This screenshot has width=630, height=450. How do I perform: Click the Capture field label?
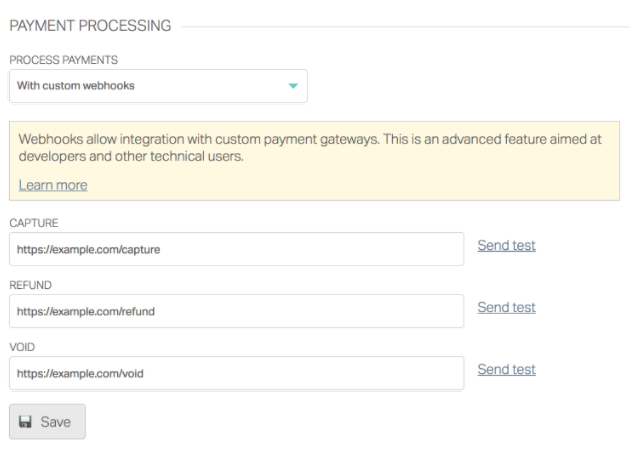coord(32,224)
